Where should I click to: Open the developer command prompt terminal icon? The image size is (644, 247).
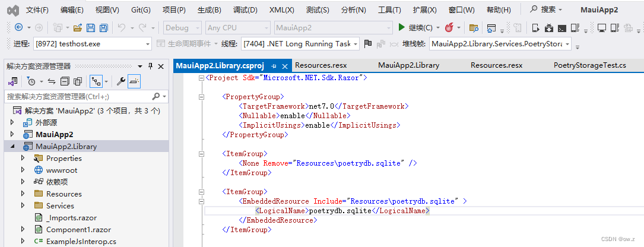click(x=562, y=28)
